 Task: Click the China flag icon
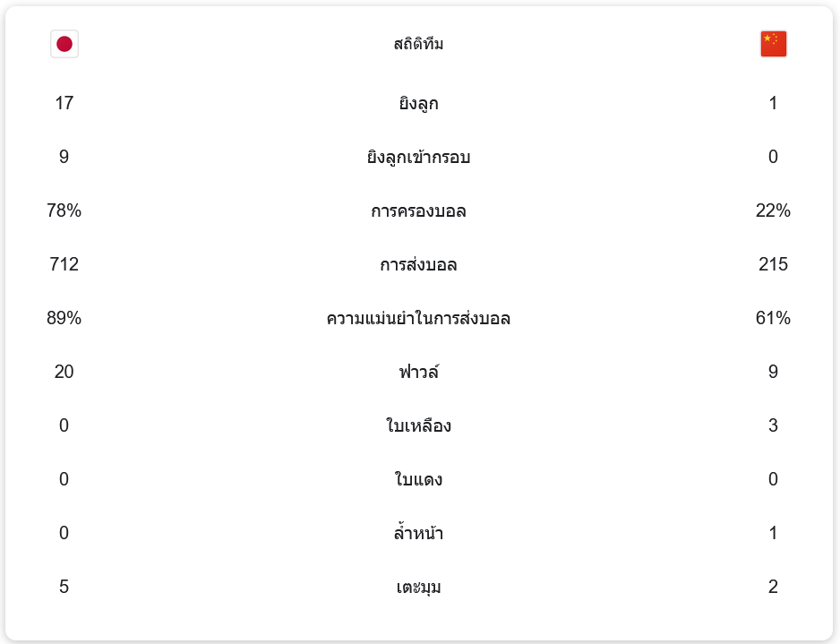coord(773,44)
